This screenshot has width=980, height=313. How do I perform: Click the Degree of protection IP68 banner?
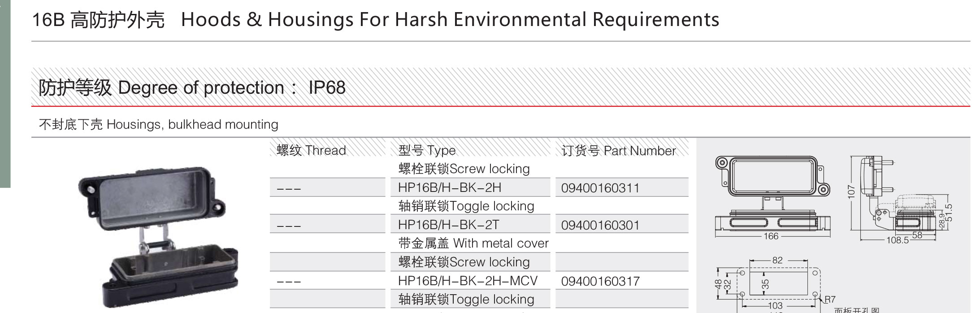(501, 87)
